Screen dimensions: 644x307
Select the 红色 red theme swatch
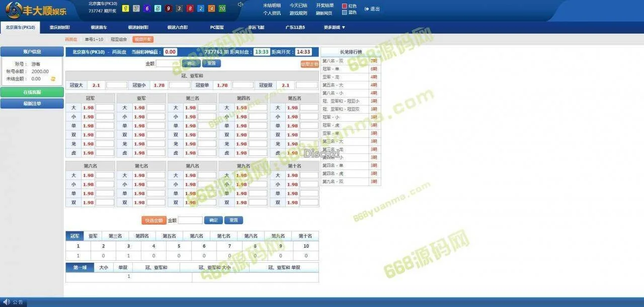tap(345, 6)
